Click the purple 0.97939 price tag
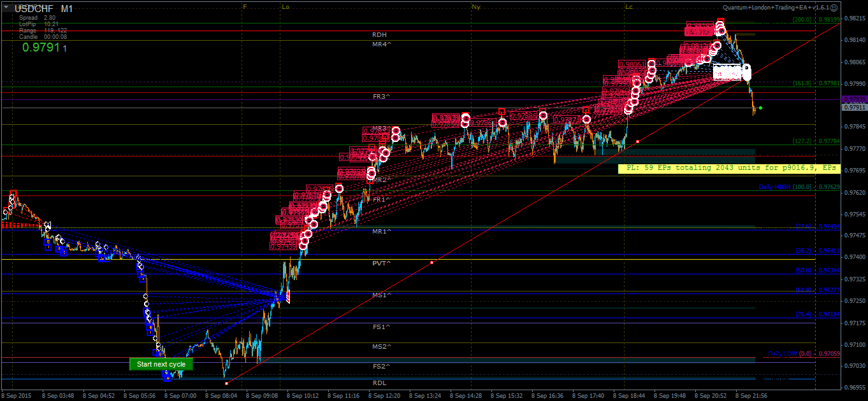This screenshot has height=401, width=868. (854, 99)
